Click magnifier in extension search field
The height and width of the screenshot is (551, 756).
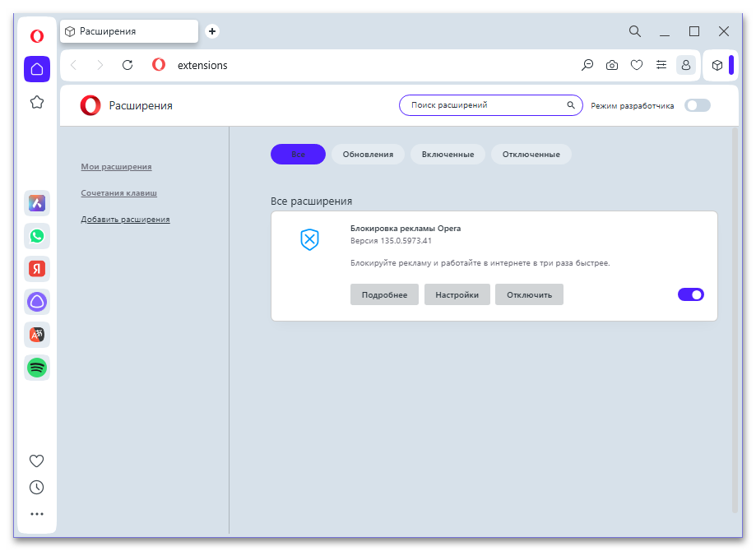coord(571,105)
